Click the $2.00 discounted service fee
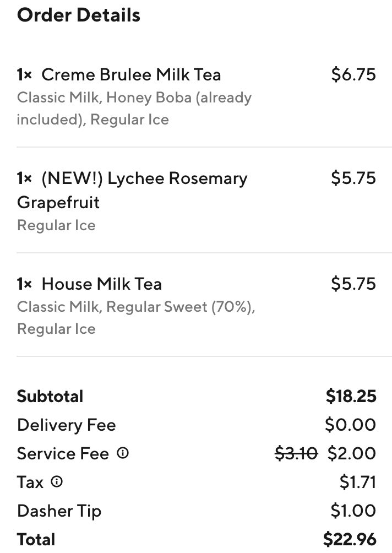 pyautogui.click(x=352, y=453)
